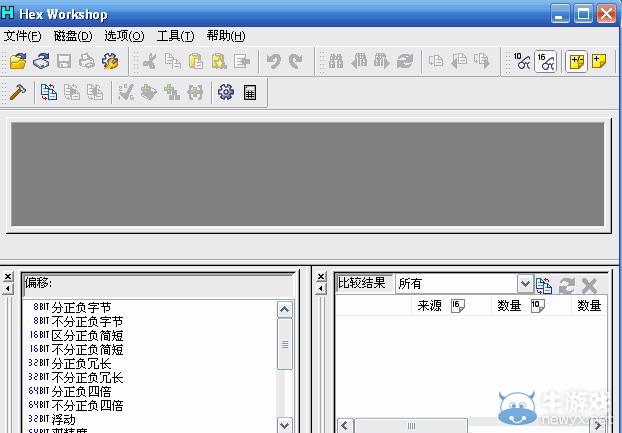Click the blue gear operations icon
The width and height of the screenshot is (622, 433).
pos(226,92)
